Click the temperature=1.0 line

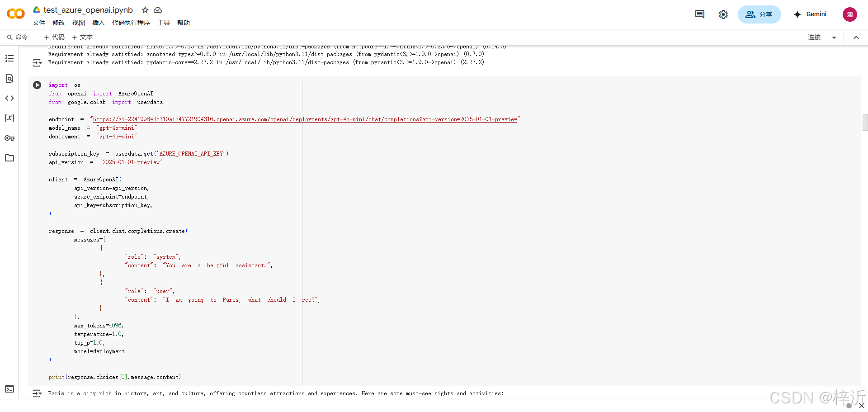(x=99, y=334)
